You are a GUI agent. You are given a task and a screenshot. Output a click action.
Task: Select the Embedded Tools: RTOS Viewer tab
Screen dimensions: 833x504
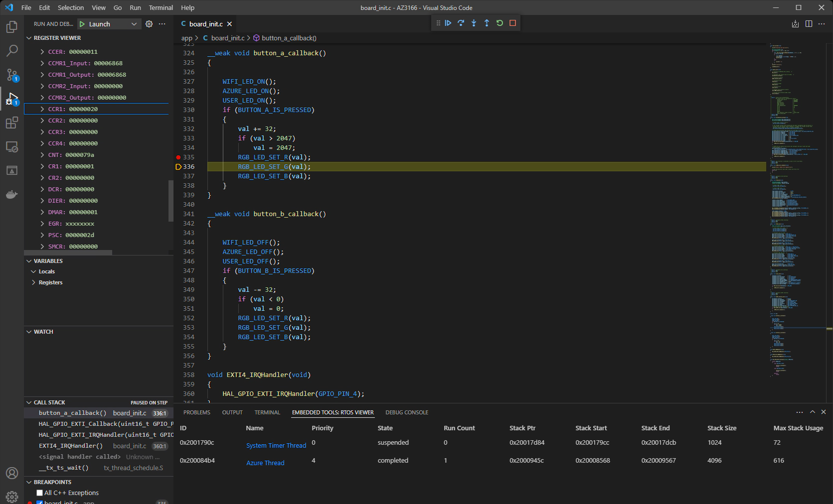[333, 412]
